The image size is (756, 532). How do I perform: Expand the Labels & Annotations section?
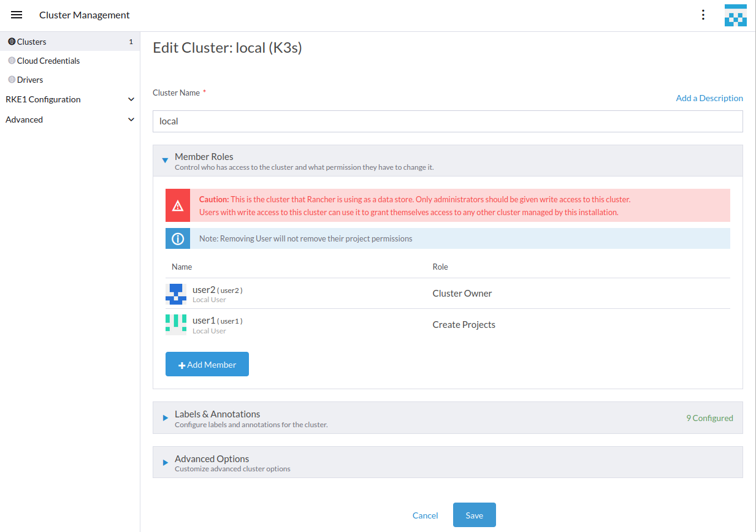click(164, 417)
